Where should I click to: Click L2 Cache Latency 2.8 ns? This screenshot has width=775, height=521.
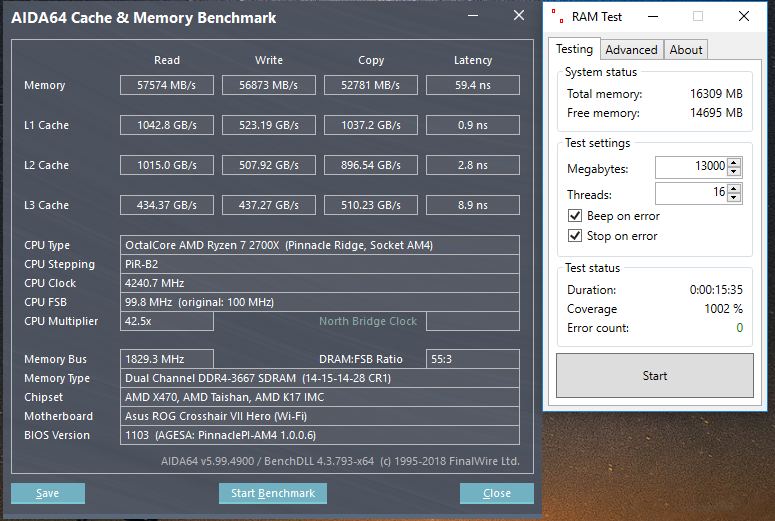473,165
